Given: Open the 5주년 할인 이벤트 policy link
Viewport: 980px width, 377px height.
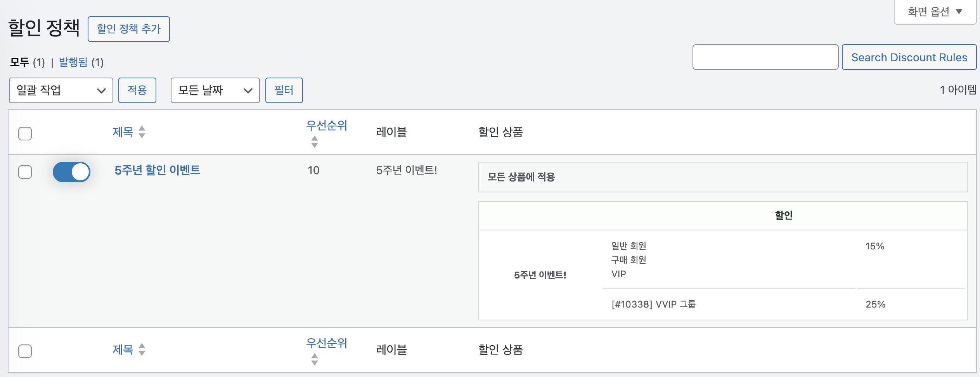Looking at the screenshot, I should point(157,170).
